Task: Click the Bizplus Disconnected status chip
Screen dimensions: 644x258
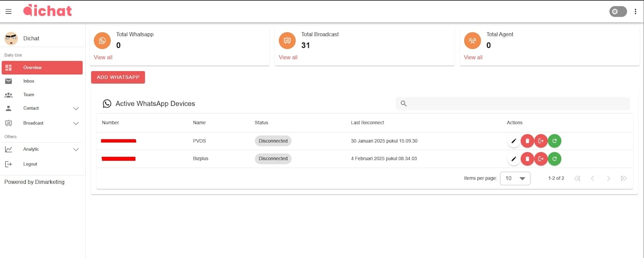Action: click(x=273, y=158)
